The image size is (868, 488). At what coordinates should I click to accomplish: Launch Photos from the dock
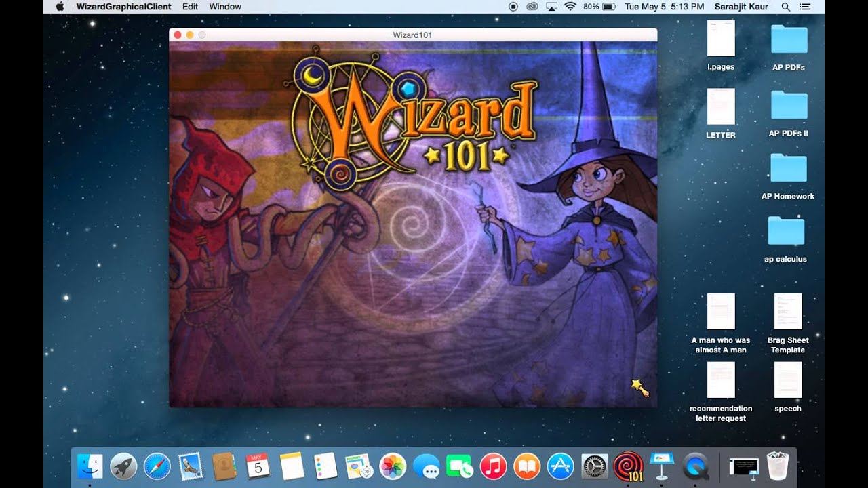click(393, 466)
